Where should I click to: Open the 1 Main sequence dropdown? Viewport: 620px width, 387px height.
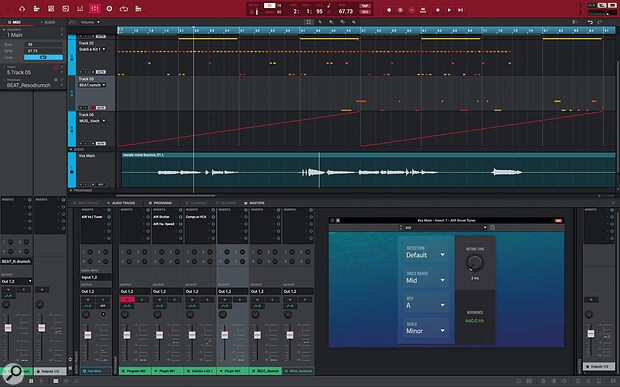[x=33, y=35]
